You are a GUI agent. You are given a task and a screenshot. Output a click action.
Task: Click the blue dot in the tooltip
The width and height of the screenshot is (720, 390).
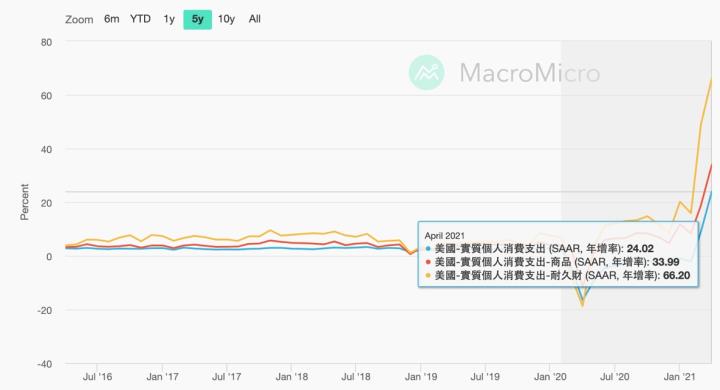[x=428, y=249]
